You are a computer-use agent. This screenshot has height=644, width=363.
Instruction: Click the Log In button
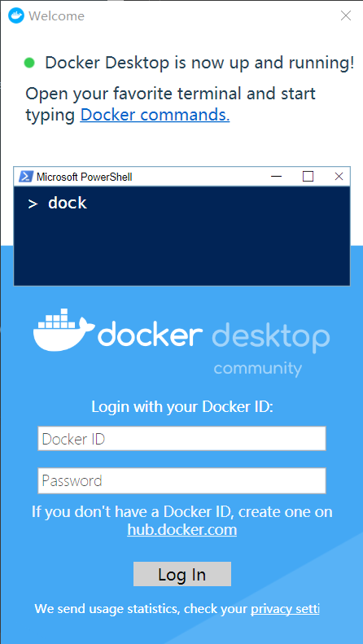tap(182, 574)
